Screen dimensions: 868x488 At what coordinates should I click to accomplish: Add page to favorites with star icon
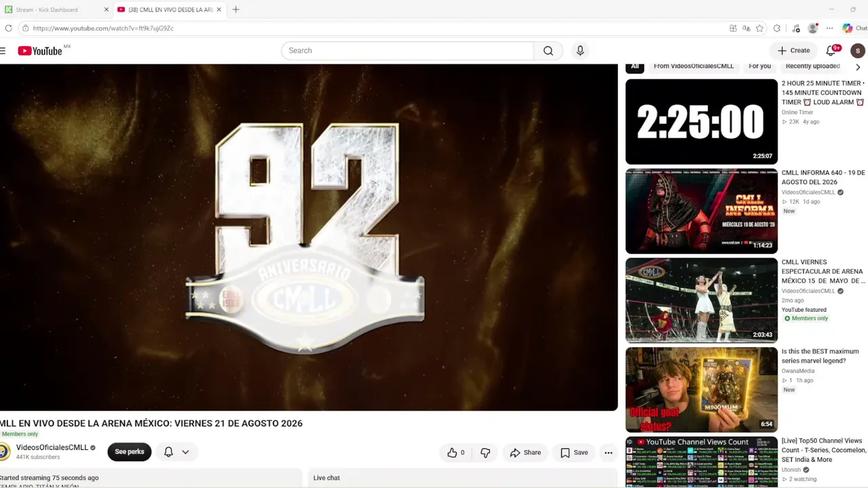[x=759, y=28]
